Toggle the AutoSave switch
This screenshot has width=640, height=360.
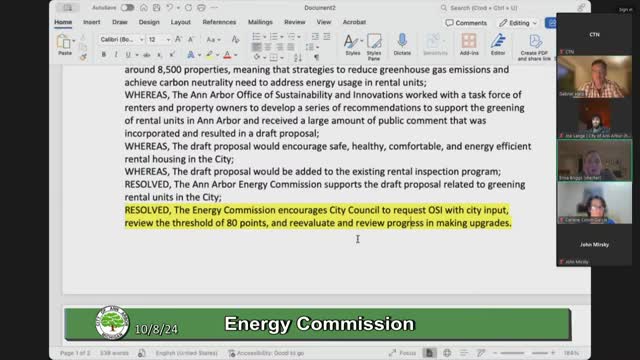coord(127,8)
